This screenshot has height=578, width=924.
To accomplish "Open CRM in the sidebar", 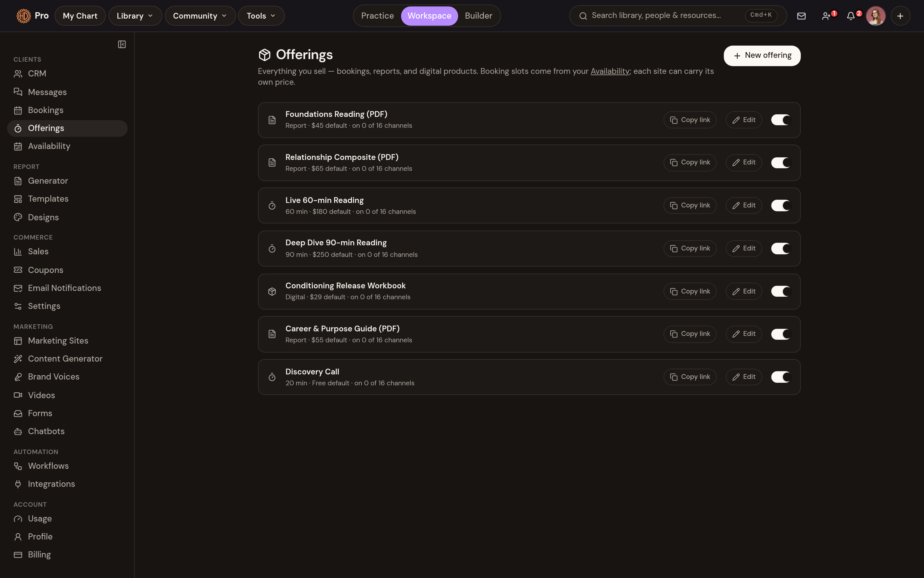I will 67,74.
